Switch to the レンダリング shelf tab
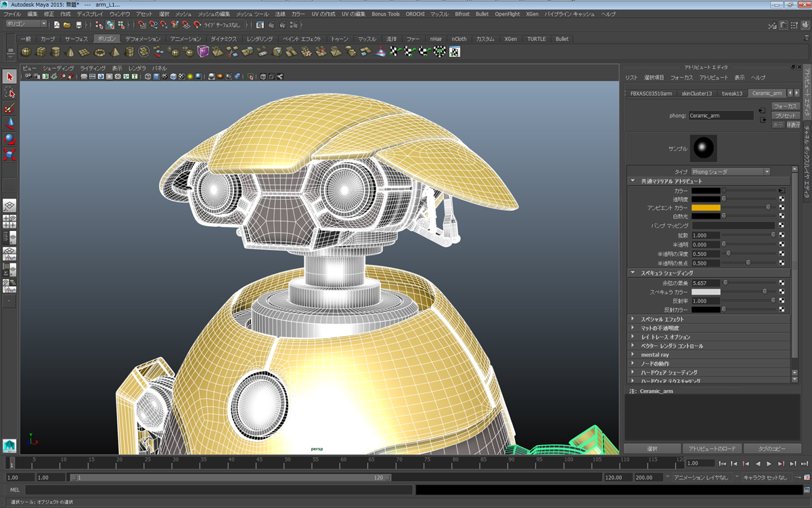The width and height of the screenshot is (812, 508). pyautogui.click(x=260, y=39)
